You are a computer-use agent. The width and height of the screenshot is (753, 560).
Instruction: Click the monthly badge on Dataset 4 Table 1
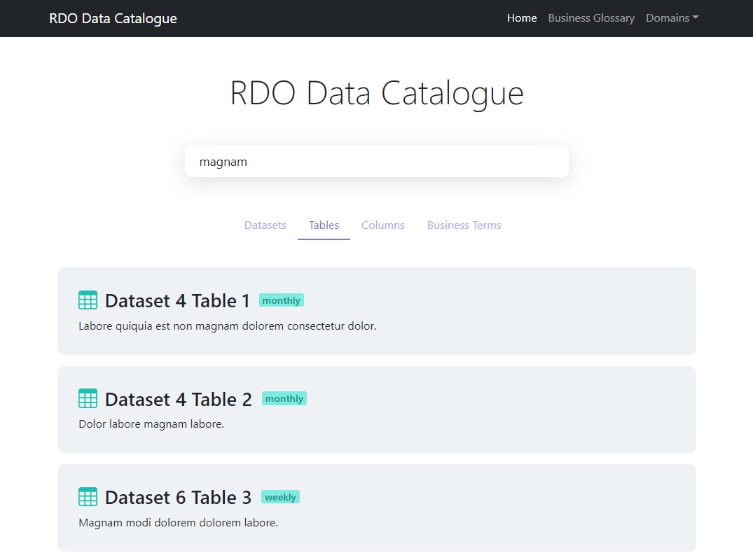point(282,300)
